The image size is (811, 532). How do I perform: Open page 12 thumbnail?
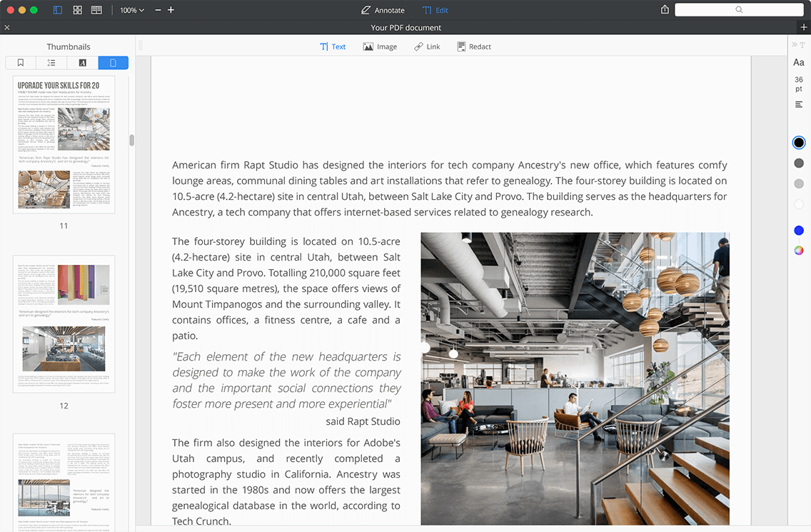[x=64, y=324]
